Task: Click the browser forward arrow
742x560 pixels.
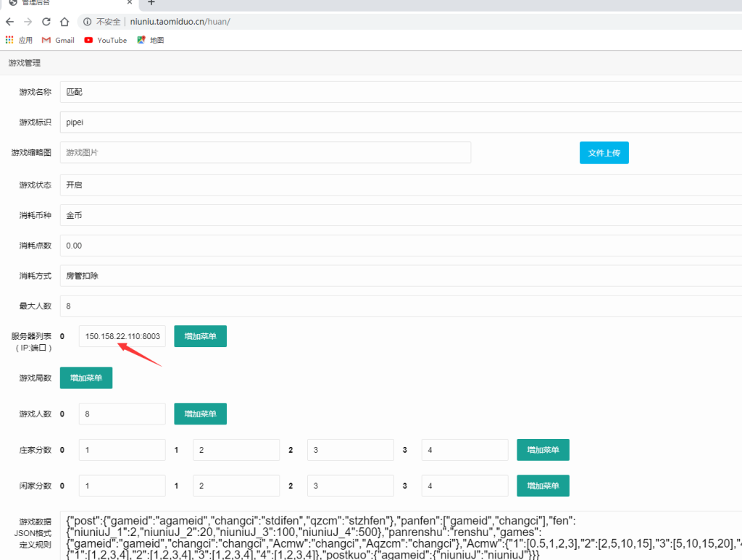Action: coord(28,22)
